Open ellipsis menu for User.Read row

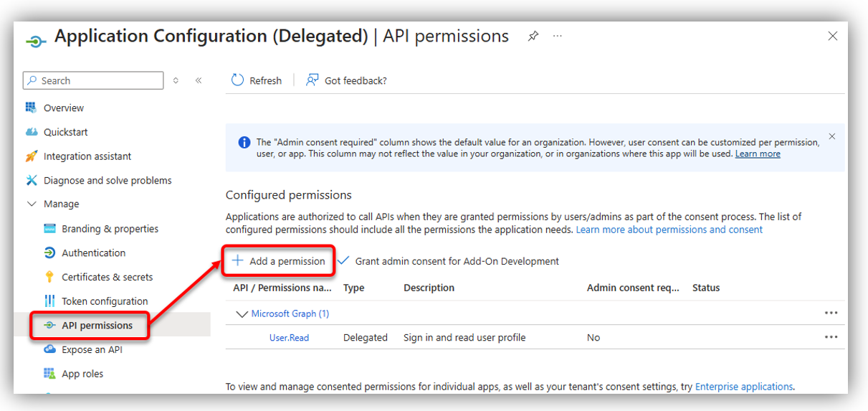831,337
